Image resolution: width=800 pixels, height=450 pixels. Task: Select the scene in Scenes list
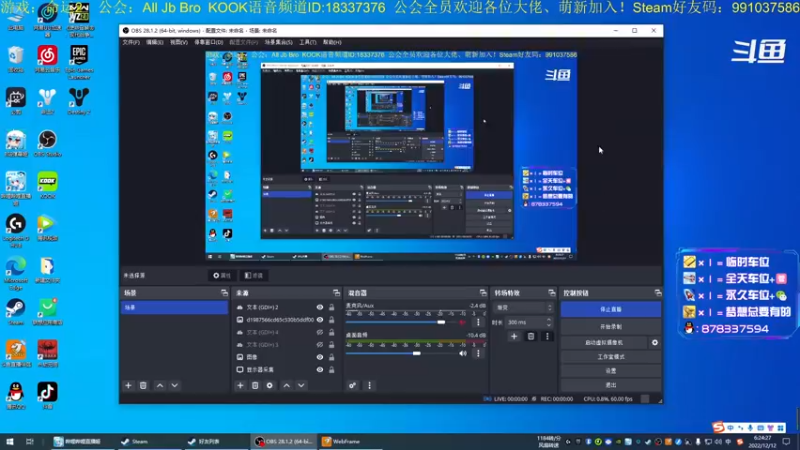[x=174, y=307]
